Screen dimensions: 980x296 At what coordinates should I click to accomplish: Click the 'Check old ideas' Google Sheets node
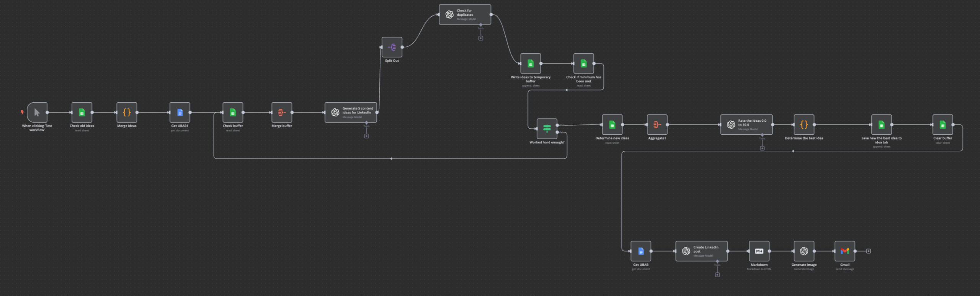pyautogui.click(x=82, y=112)
